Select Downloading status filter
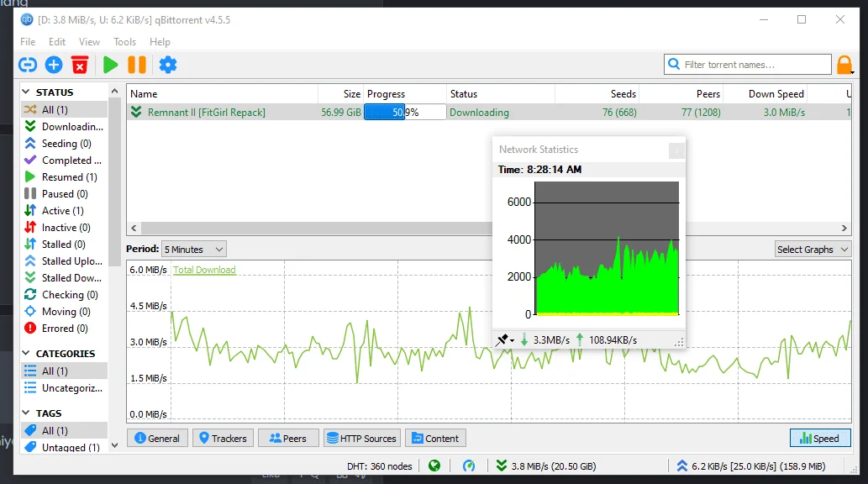Viewport: 868px width, 484px height. click(x=64, y=127)
